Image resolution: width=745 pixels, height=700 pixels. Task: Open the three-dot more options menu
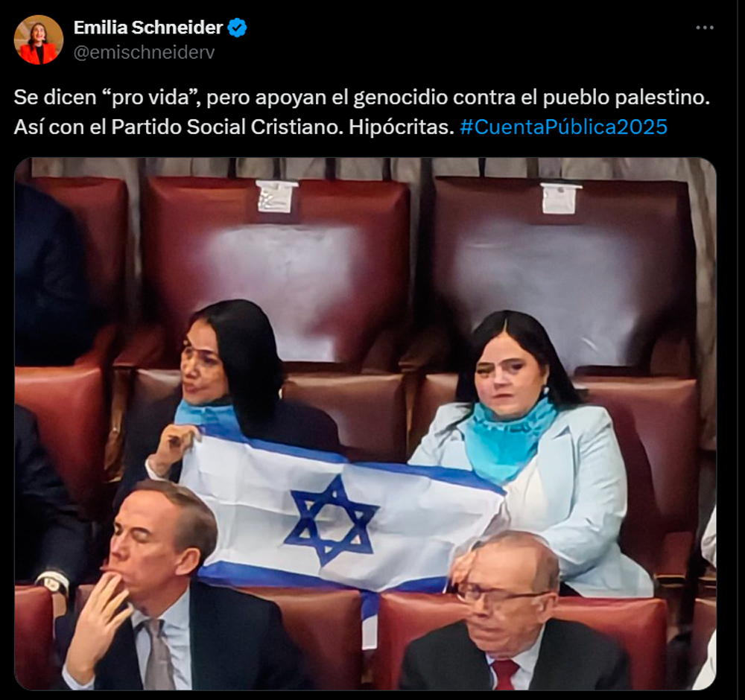tap(705, 28)
